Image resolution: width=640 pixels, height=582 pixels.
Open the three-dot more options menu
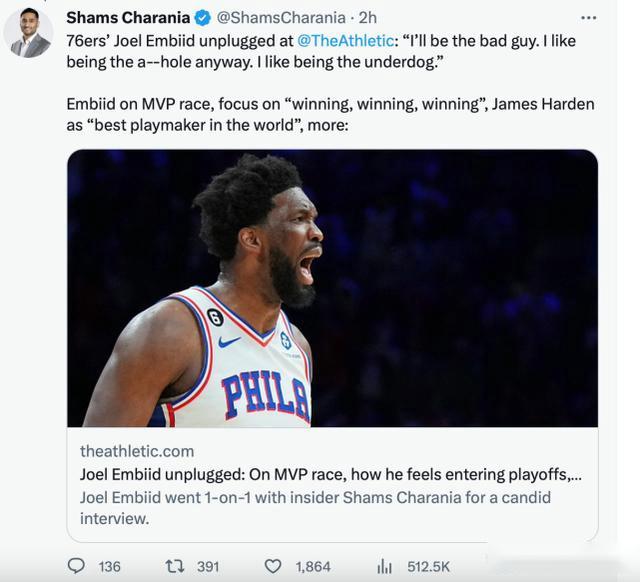tap(588, 18)
